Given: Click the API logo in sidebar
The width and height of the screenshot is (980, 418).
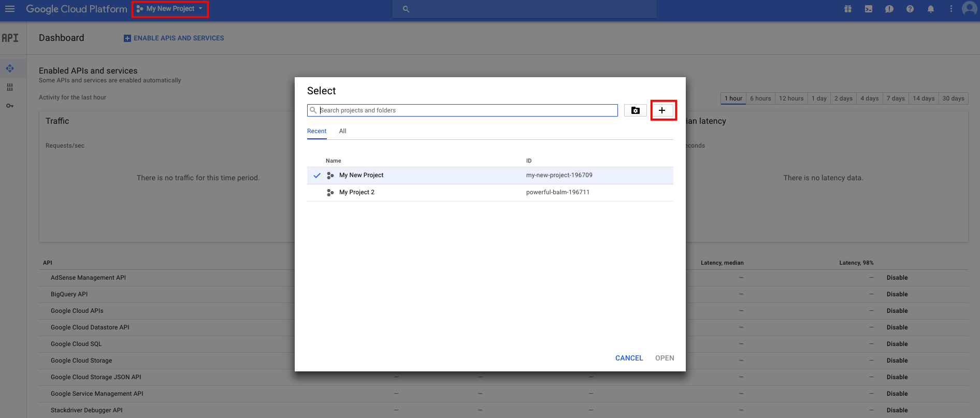Looking at the screenshot, I should (10, 38).
